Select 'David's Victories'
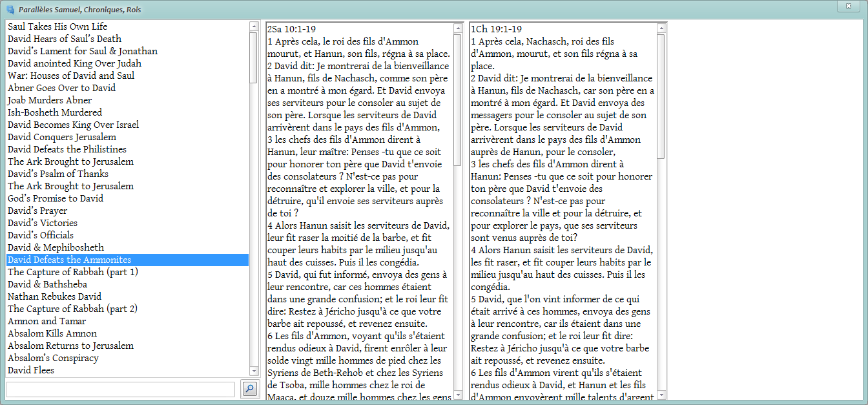 tap(127, 223)
